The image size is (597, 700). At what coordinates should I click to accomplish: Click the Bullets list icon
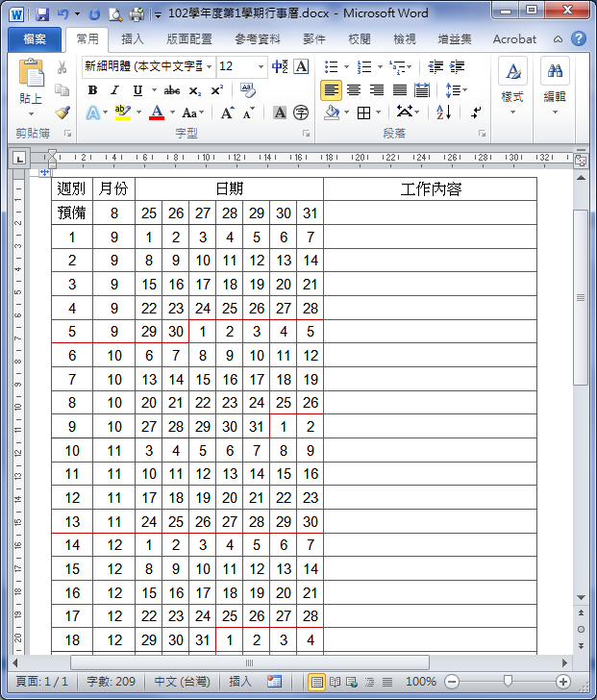pyautogui.click(x=331, y=67)
